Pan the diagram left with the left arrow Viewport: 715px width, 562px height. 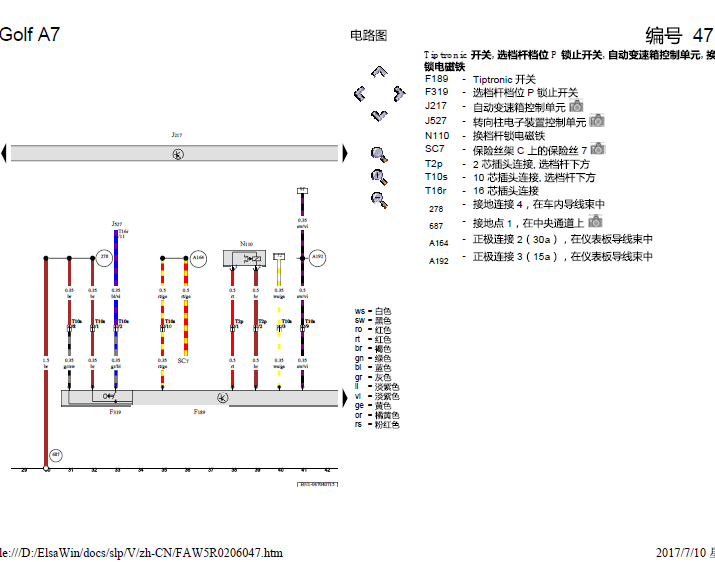pyautogui.click(x=360, y=94)
